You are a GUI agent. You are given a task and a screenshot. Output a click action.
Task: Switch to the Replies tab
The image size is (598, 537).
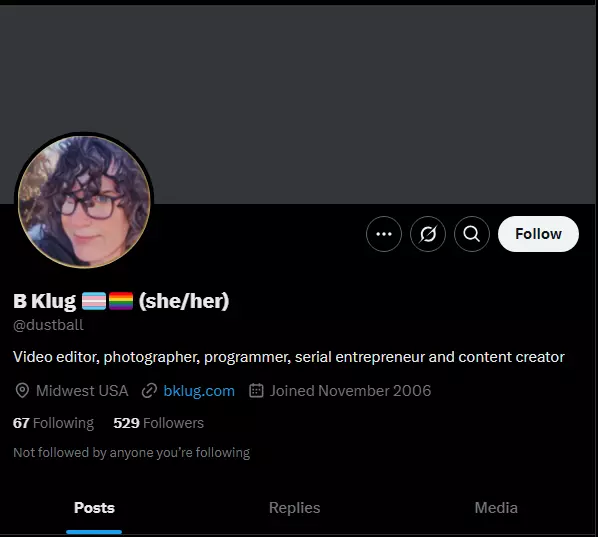(x=294, y=508)
